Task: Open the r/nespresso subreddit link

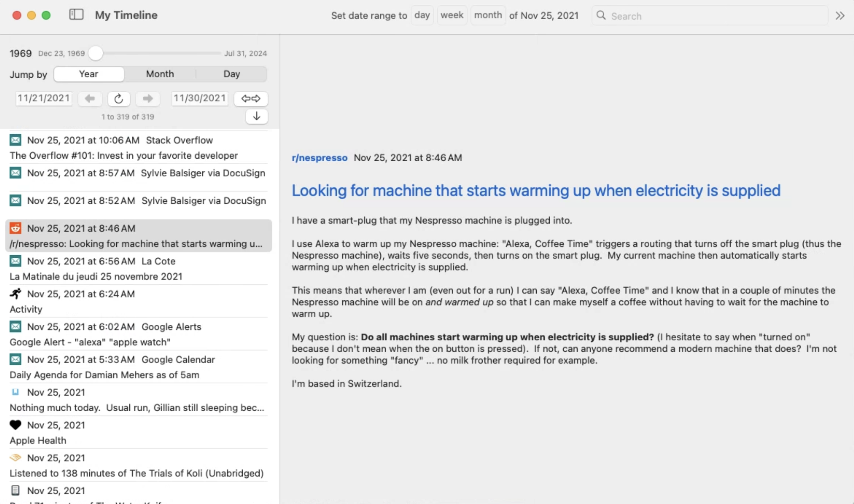Action: 320,157
